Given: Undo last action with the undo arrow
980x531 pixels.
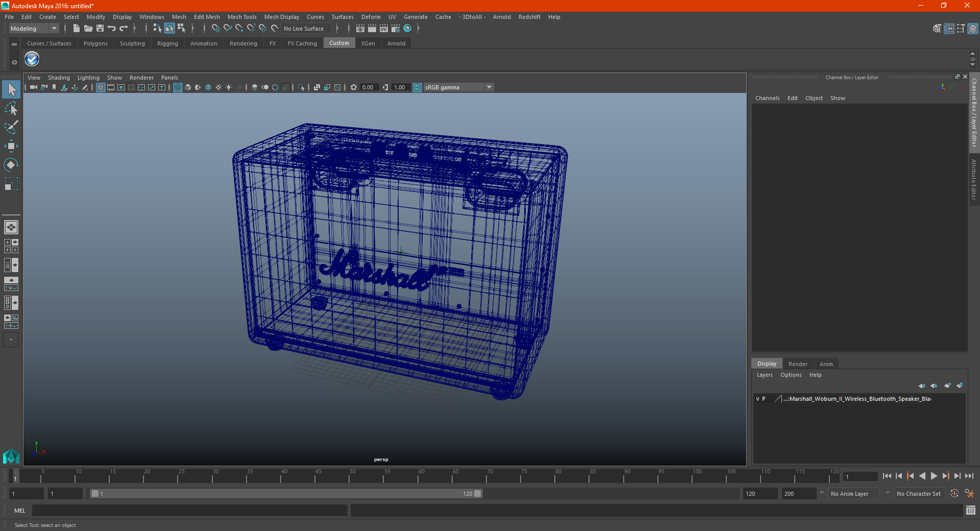Looking at the screenshot, I should coord(112,29).
